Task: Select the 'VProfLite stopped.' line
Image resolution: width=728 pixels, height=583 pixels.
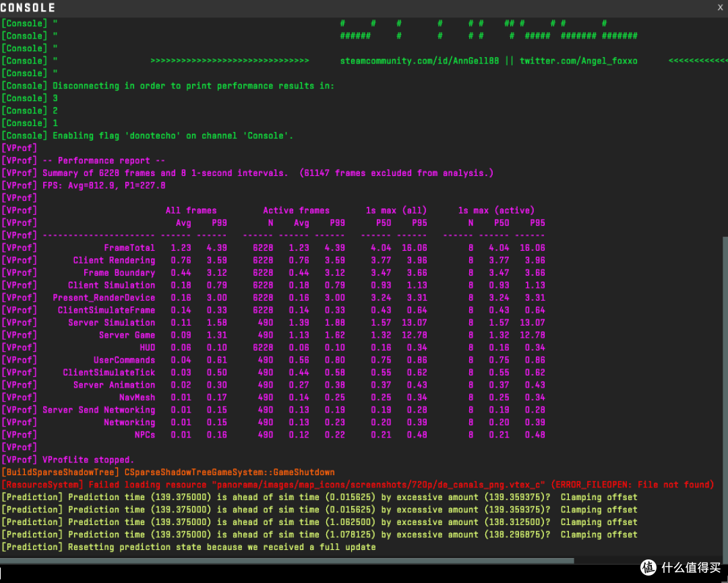Action: [x=88, y=460]
